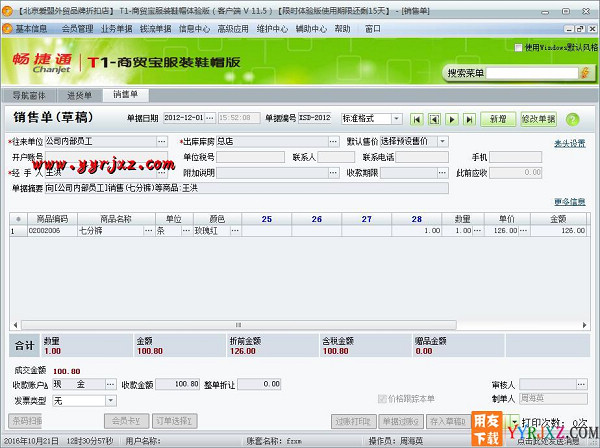Open the 辅助中心 menu
Viewport: 600px width, 448px height.
coord(311,29)
